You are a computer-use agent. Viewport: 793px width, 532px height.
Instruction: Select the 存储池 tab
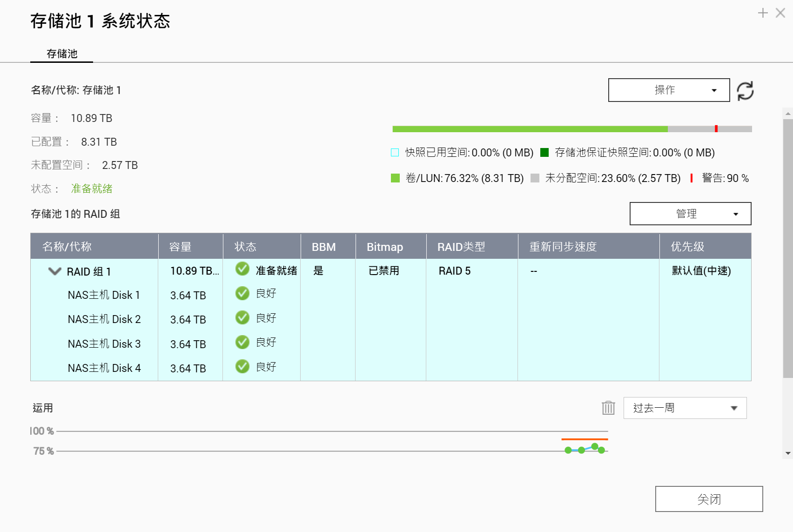pyautogui.click(x=62, y=54)
